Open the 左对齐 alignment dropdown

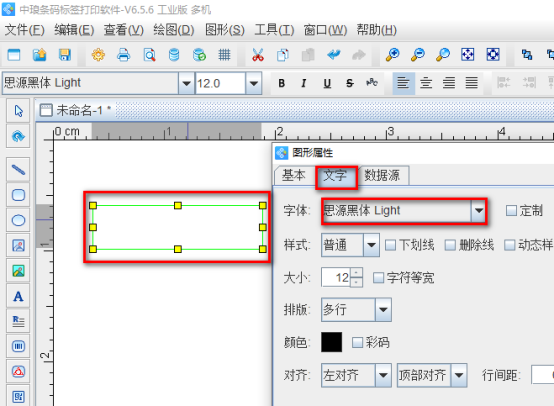[356, 375]
